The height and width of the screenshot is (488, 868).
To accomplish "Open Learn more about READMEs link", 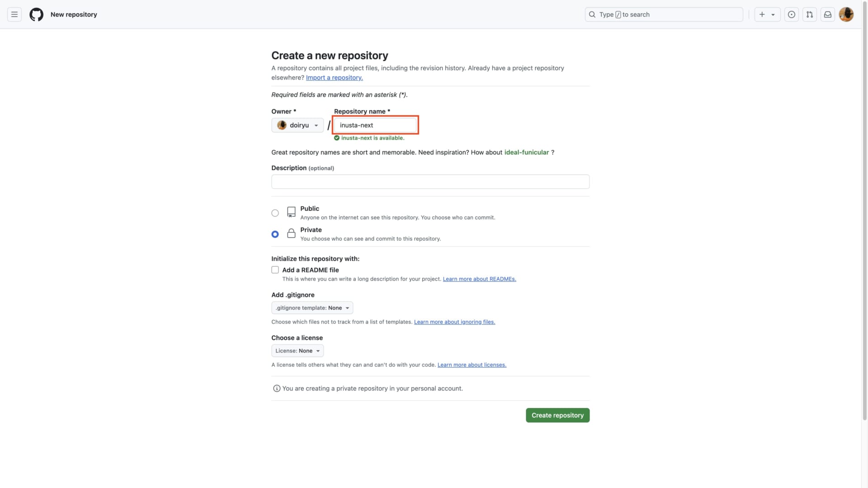I will [479, 279].
